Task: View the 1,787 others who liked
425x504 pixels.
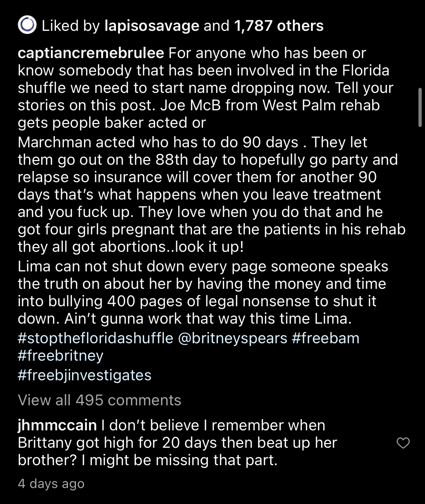Action: (279, 26)
